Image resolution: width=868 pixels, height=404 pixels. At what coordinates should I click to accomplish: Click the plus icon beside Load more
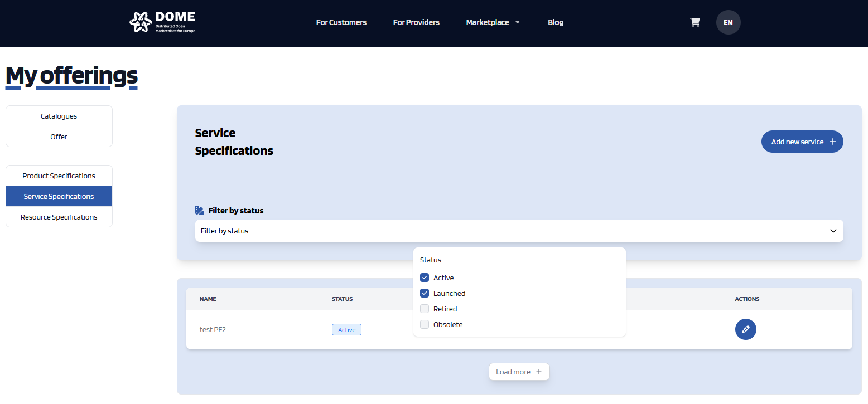[x=539, y=372]
